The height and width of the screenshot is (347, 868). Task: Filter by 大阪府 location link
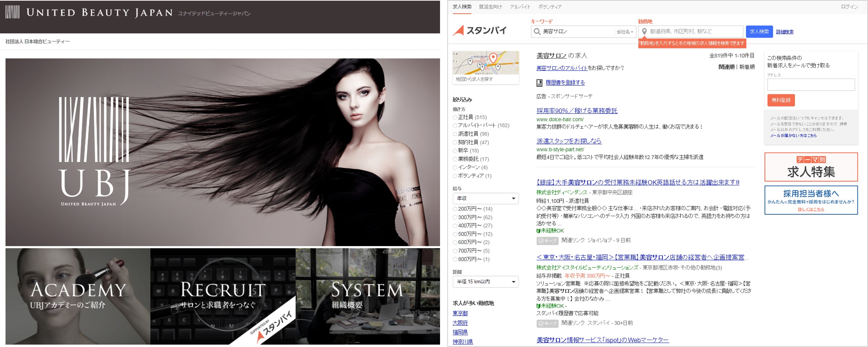pos(460,323)
